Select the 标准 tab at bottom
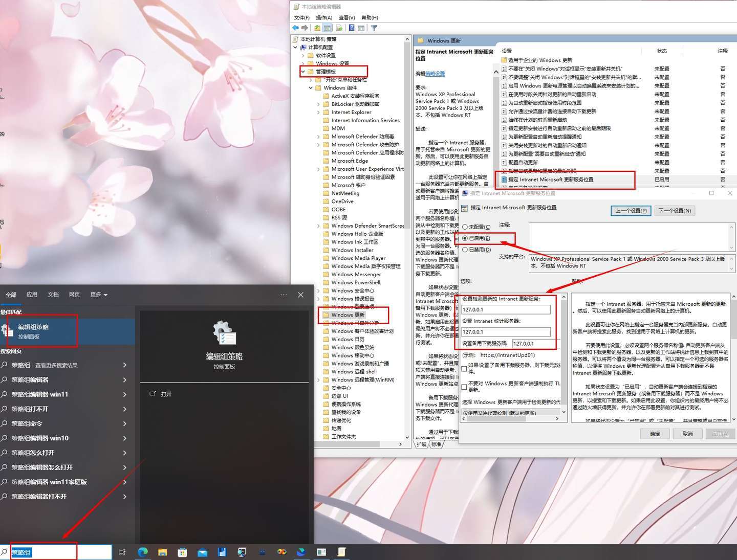This screenshot has height=560, width=737. point(437,444)
